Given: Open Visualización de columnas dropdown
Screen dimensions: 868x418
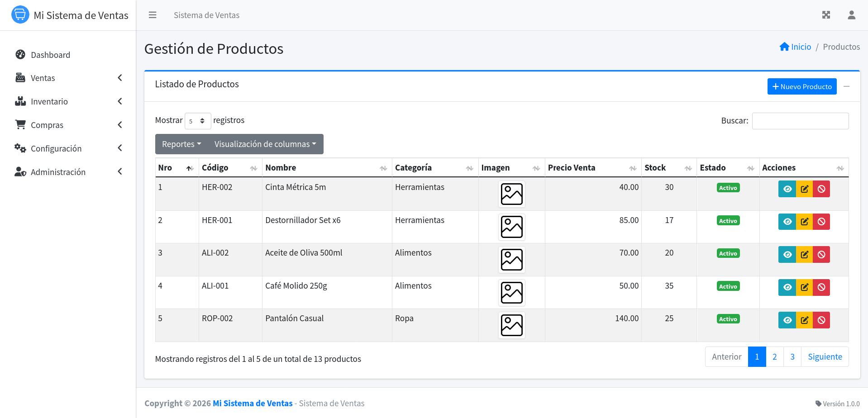Looking at the screenshot, I should (x=265, y=144).
